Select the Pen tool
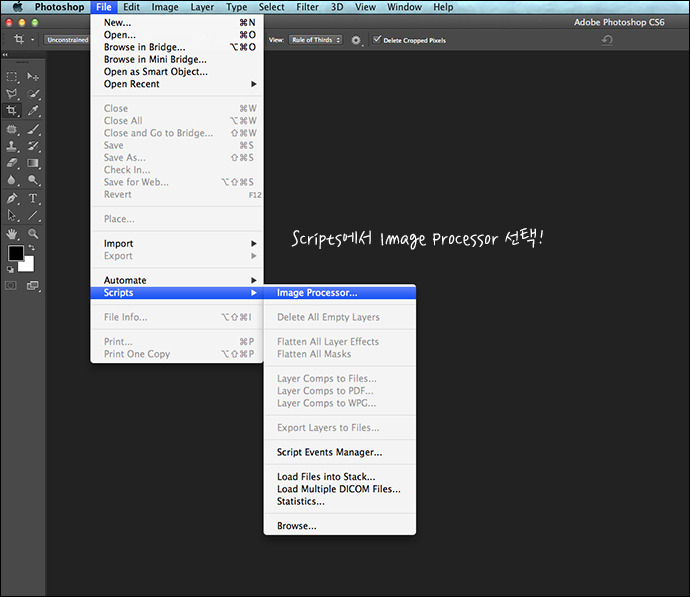 pos(12,198)
